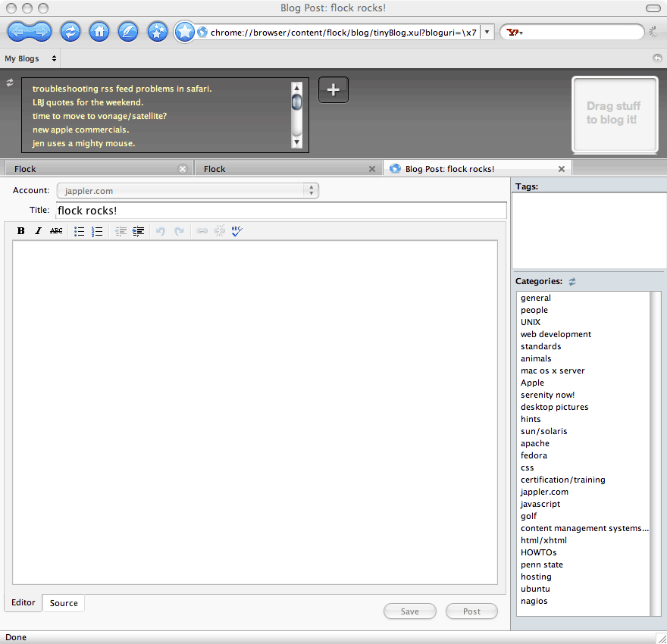Open the URL bar history dropdown arrow
667x644 pixels.
tap(487, 33)
